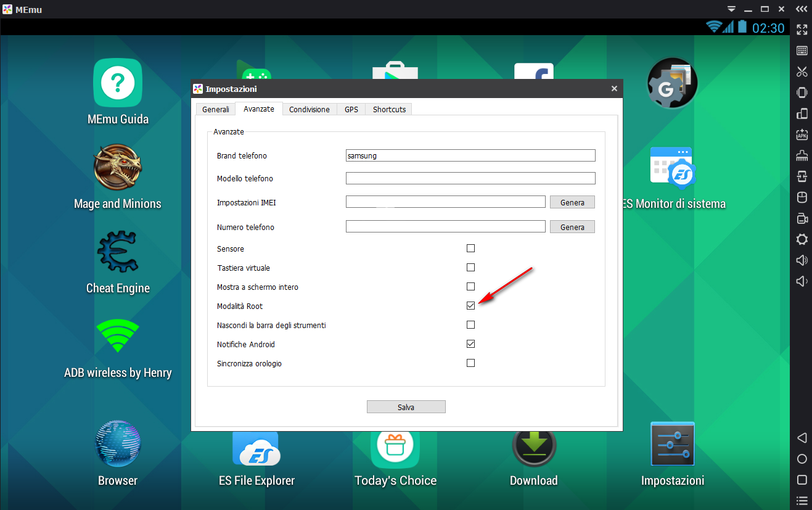Screen dimensions: 812x510
Task: Enable Tastiera virtuale checkbox
Action: (471, 268)
